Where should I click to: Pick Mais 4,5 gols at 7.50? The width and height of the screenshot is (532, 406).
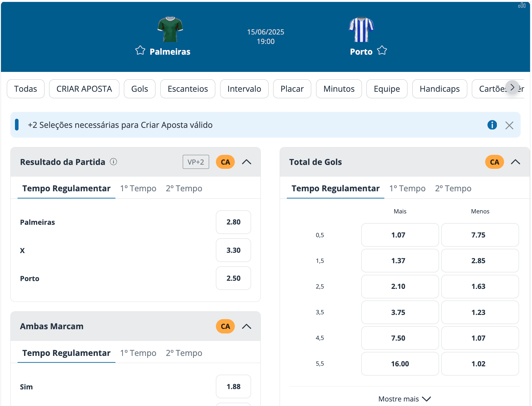point(400,338)
